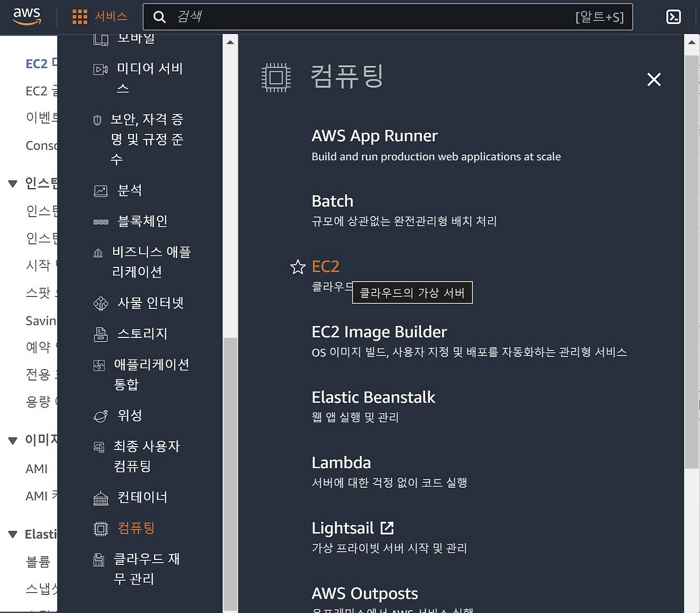
Task: Click the 최종 사용자 컴퓨팅 icon
Action: 99,447
